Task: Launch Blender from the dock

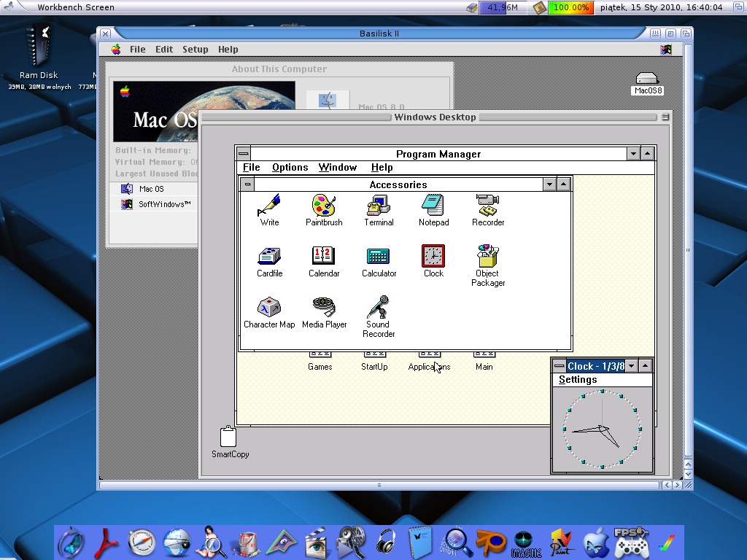Action: 491,542
